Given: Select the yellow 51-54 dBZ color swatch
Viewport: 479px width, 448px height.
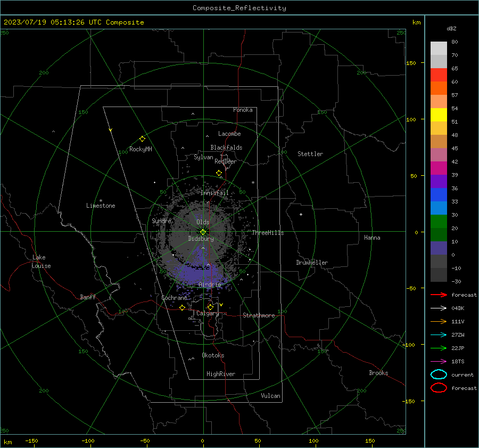Looking at the screenshot, I should (x=439, y=115).
